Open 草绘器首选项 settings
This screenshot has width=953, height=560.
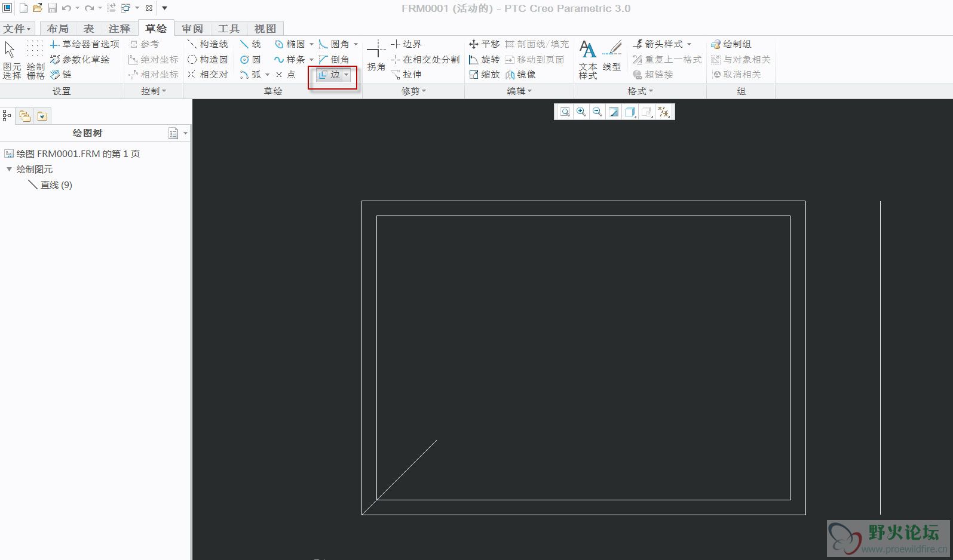click(85, 44)
